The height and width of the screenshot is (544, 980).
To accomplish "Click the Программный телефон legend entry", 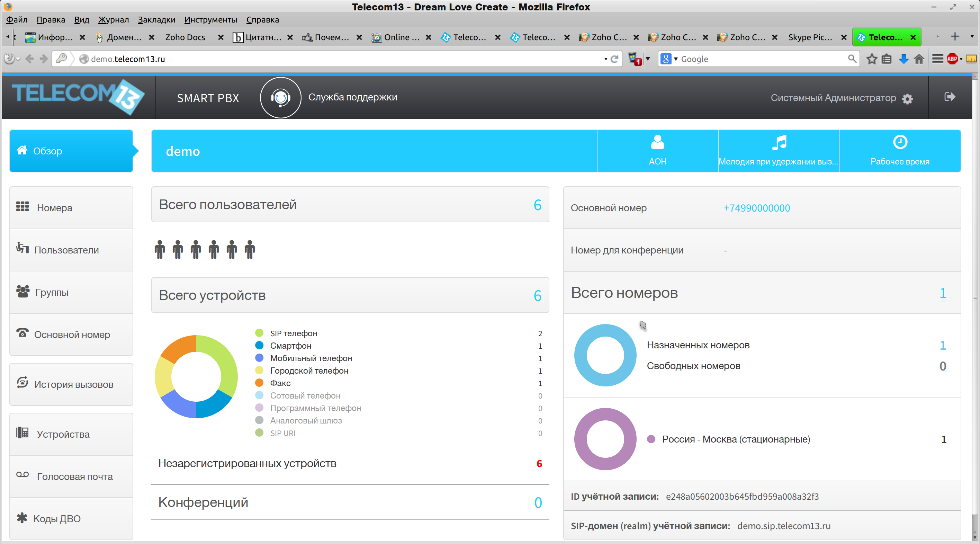I will 315,408.
